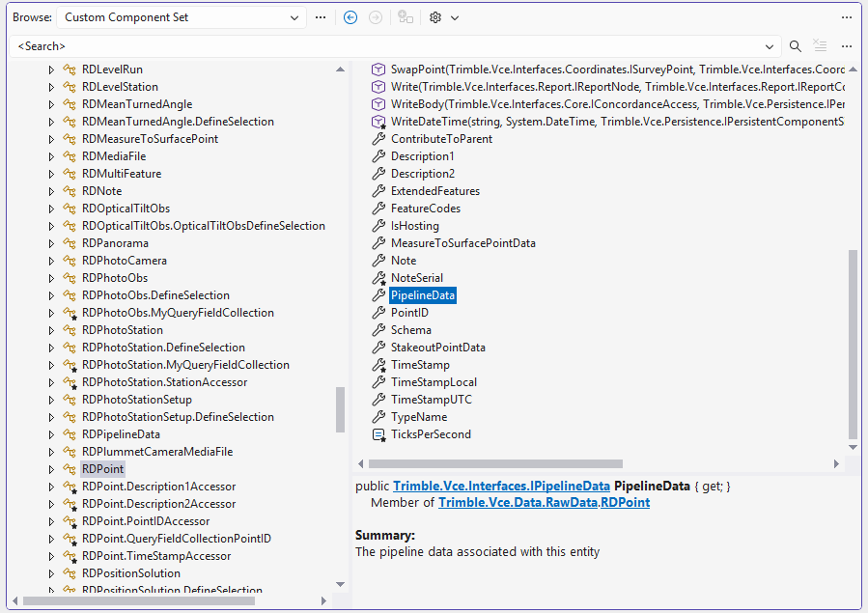Open the top-right toolbar overflow ellipsis

pyautogui.click(x=847, y=17)
